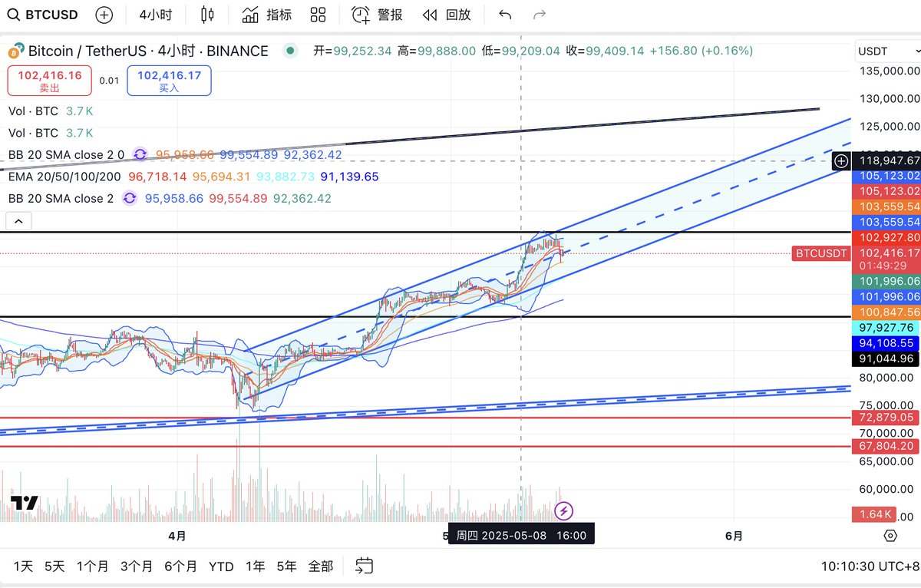Click the BTCUSDT price line label
Viewport: 921px width, 588px height.
pos(820,253)
